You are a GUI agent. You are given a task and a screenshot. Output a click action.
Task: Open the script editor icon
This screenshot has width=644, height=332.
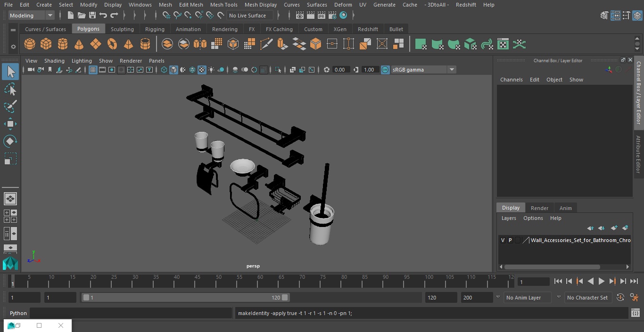(635, 313)
